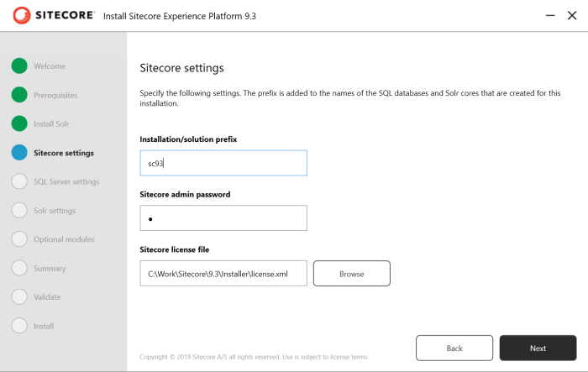Screen dimensions: 588x372
Task: Click the Validate step circle
Action: click(x=19, y=297)
